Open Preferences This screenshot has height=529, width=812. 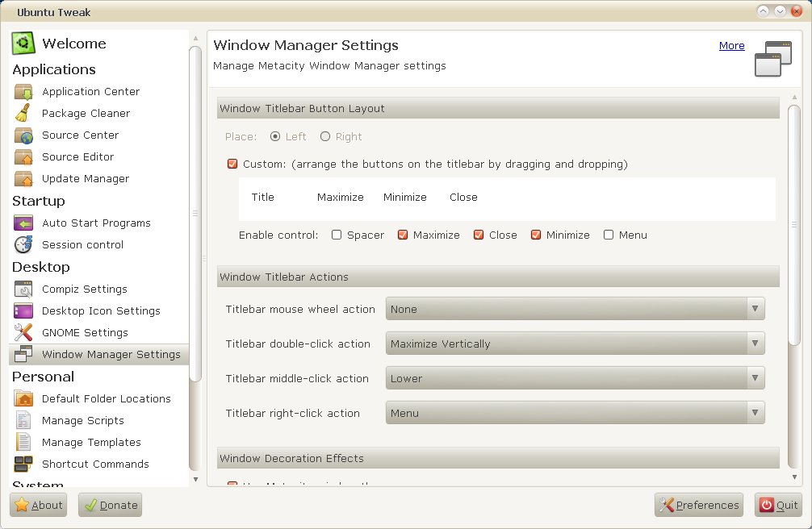pyautogui.click(x=699, y=505)
